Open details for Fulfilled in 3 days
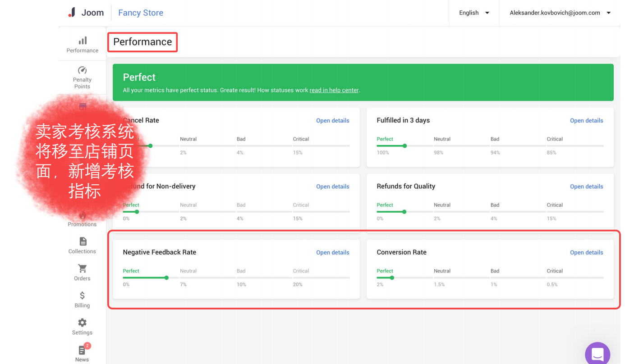This screenshot has width=625, height=364. coord(586,120)
